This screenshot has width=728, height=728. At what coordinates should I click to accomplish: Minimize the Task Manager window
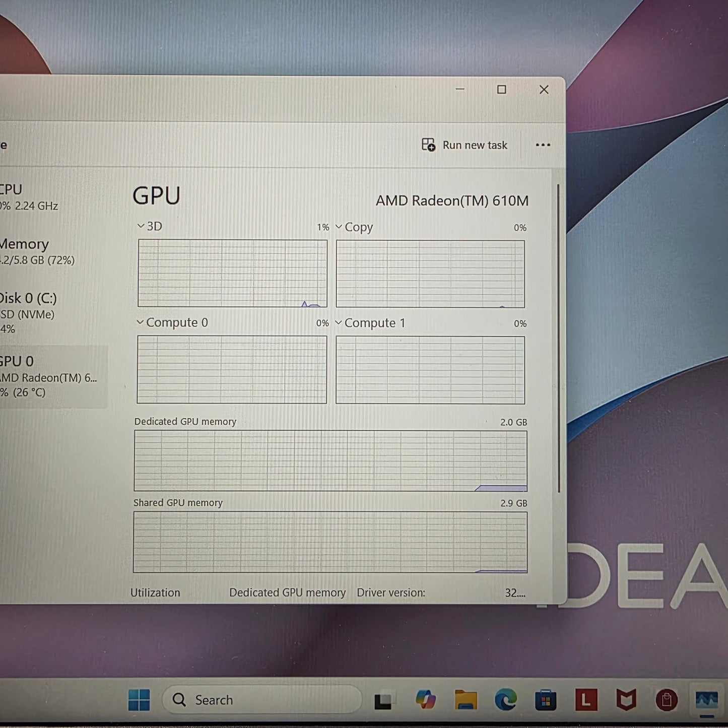[x=460, y=90]
